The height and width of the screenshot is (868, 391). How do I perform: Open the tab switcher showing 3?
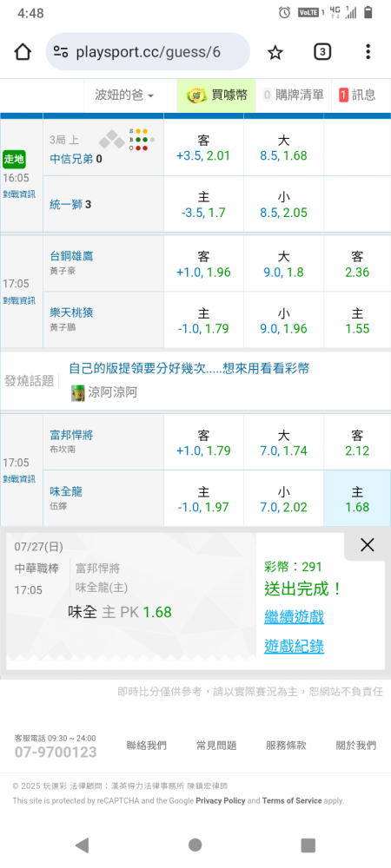(x=322, y=52)
